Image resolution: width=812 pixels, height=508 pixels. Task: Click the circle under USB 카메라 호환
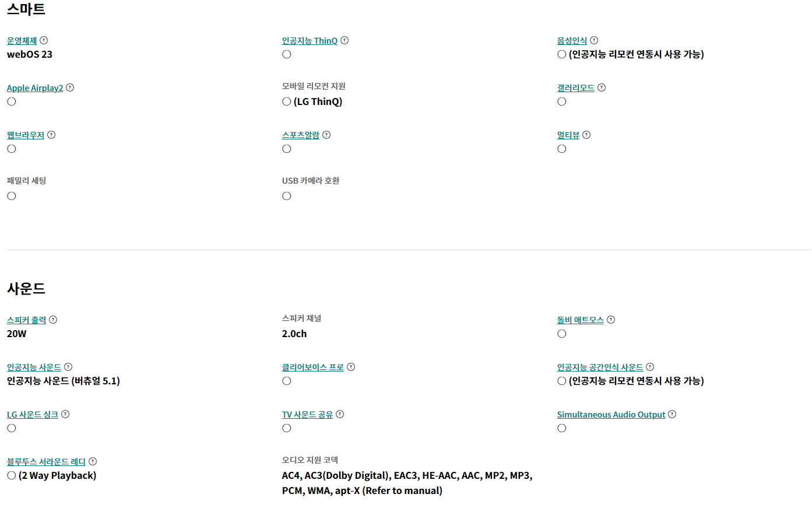[287, 196]
